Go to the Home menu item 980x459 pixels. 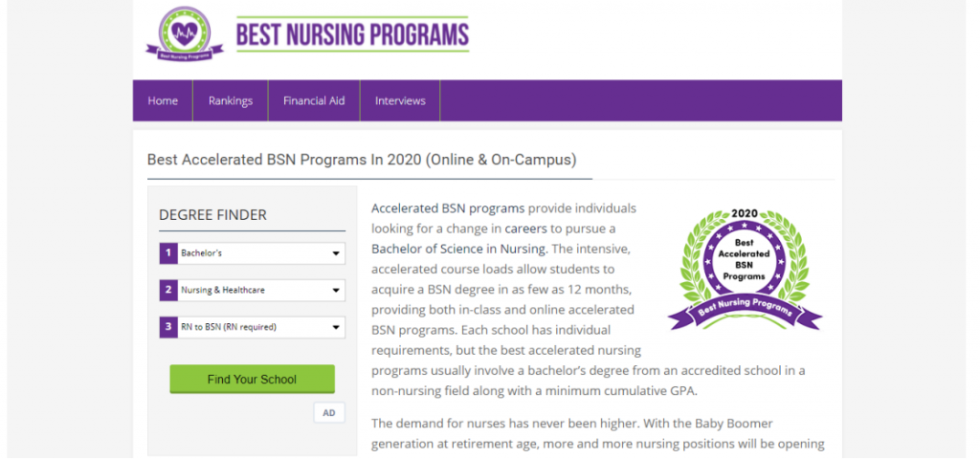click(x=163, y=100)
